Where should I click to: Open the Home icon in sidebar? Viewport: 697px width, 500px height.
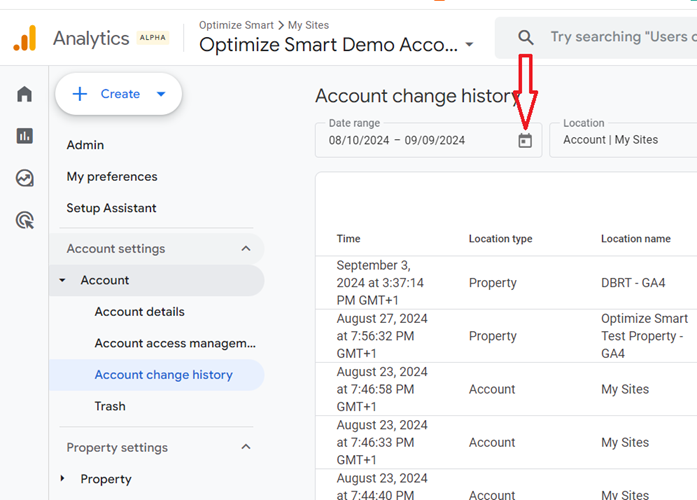pos(24,94)
